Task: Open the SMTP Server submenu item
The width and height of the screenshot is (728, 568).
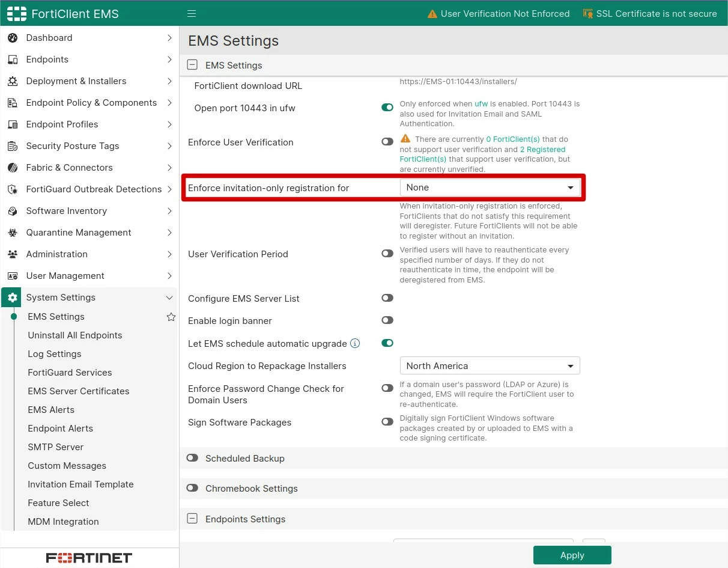Action: (56, 447)
